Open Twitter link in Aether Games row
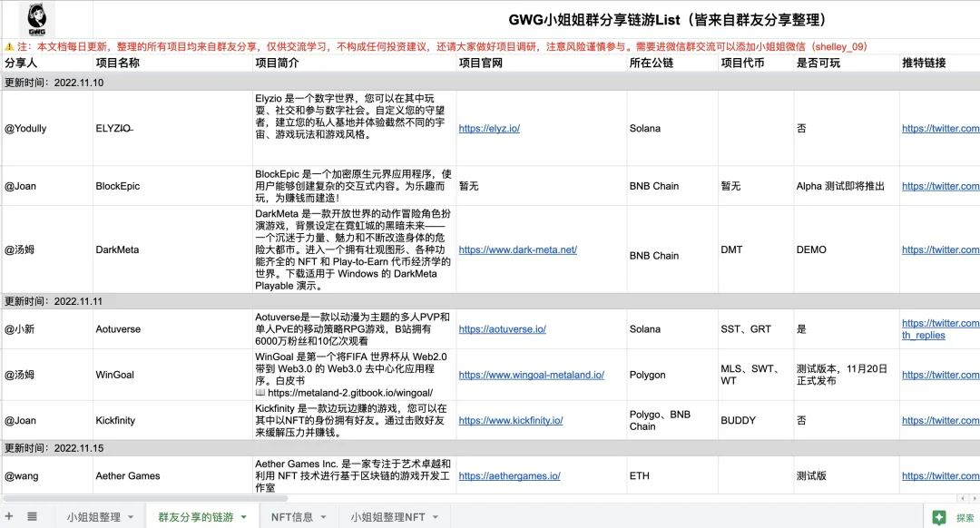Viewport: 980px width, 528px height. click(941, 475)
